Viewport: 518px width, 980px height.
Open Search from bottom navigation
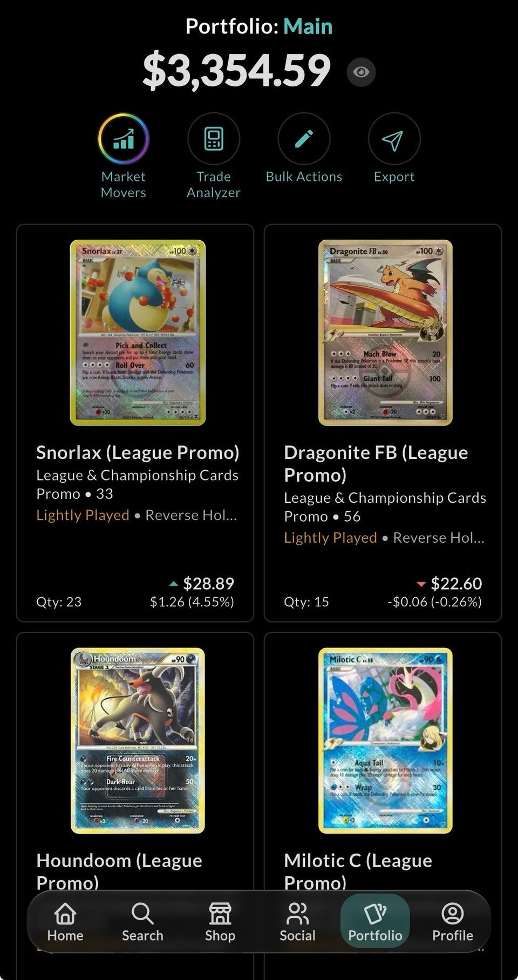(142, 922)
